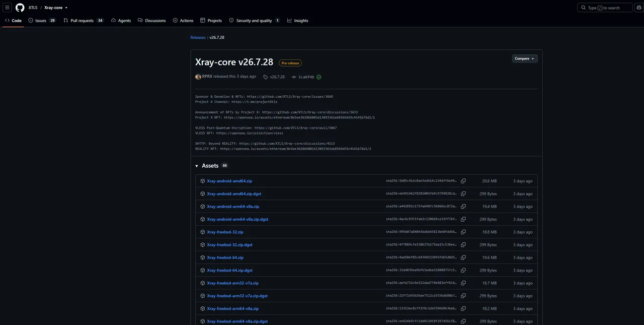Download Xray-freebsd-64.zip.dgst
This screenshot has height=325, width=644.
(230, 271)
